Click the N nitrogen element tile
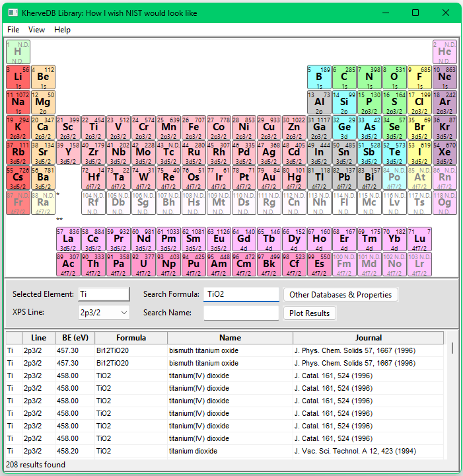 pos(369,77)
